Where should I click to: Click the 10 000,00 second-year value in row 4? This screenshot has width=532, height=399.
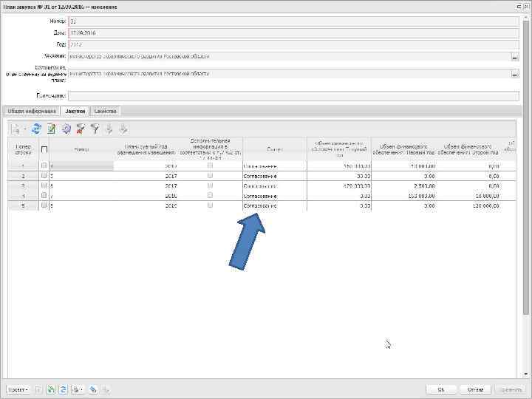click(487, 196)
